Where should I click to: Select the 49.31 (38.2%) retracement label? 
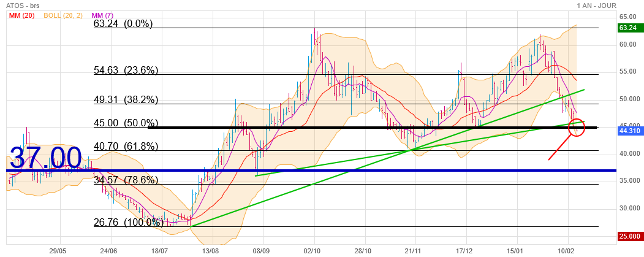(126, 99)
